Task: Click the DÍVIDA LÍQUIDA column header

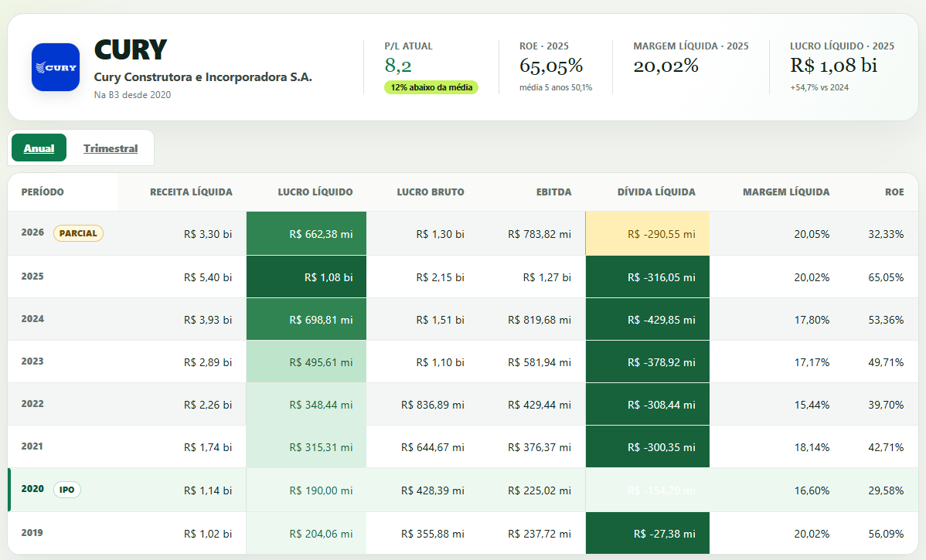Action: click(656, 192)
